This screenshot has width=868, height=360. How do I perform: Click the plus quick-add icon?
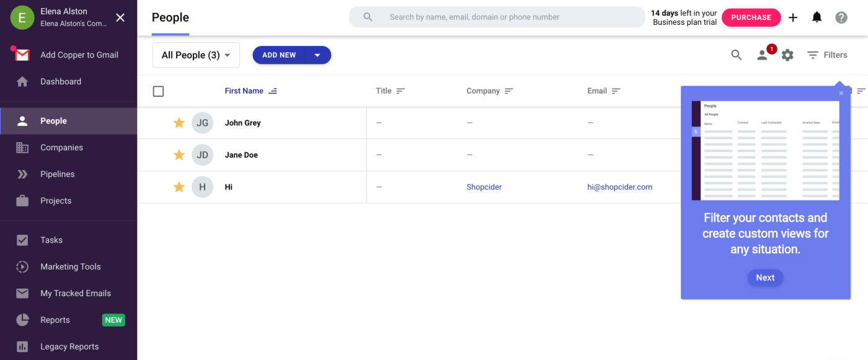pos(793,17)
